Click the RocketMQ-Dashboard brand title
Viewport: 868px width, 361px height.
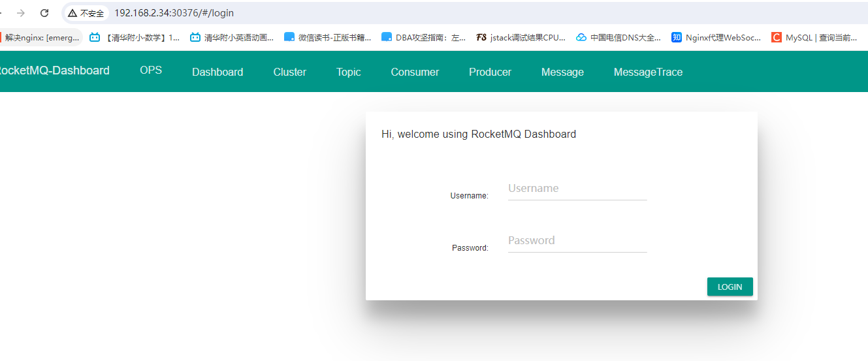54,71
